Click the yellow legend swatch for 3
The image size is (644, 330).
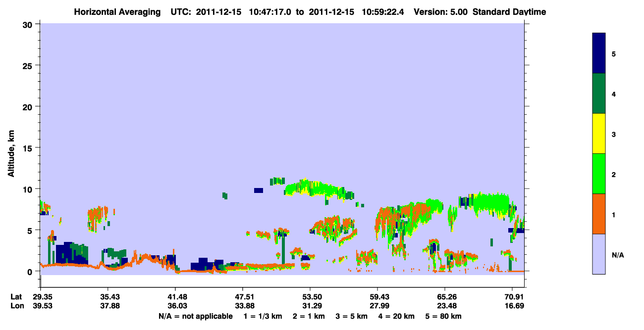[x=599, y=134]
